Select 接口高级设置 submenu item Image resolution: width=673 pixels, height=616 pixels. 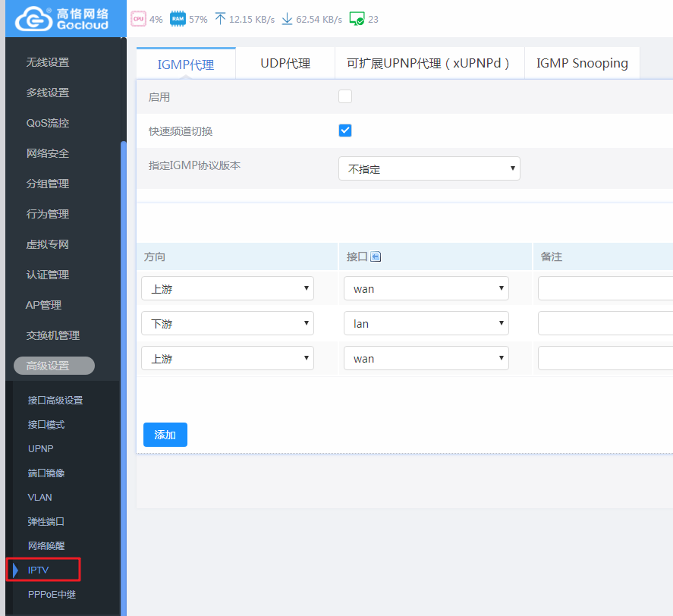click(x=55, y=400)
